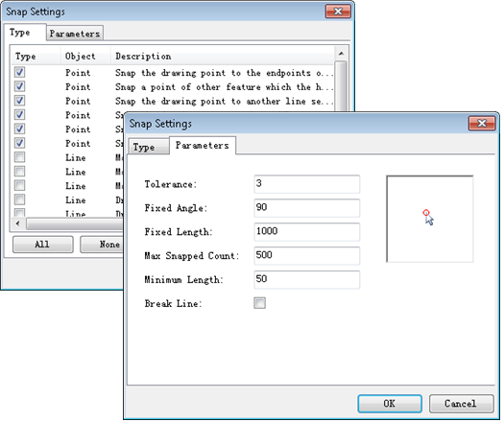Screen dimensions: 504x422
Task: Close the back Snap Settings window
Action: tap(338, 12)
